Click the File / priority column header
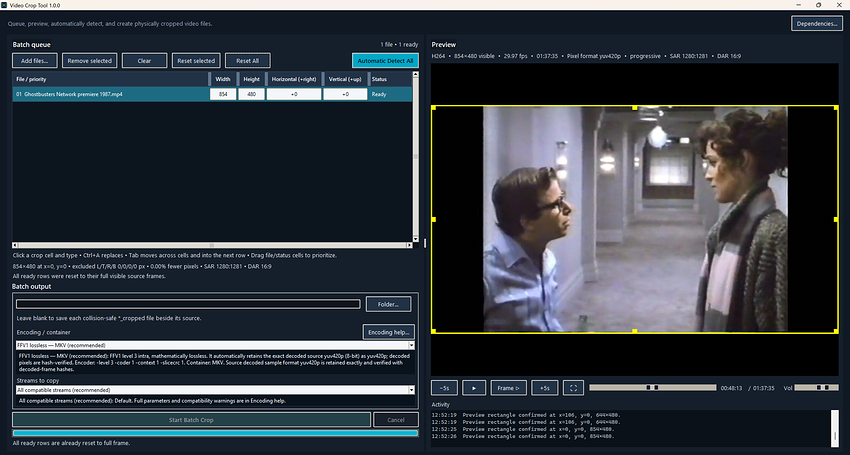 tap(111, 79)
